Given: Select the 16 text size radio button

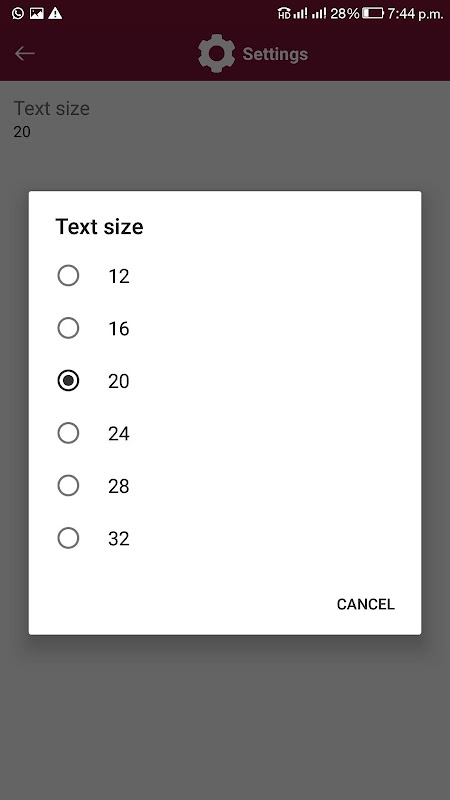Looking at the screenshot, I should pyautogui.click(x=68, y=328).
